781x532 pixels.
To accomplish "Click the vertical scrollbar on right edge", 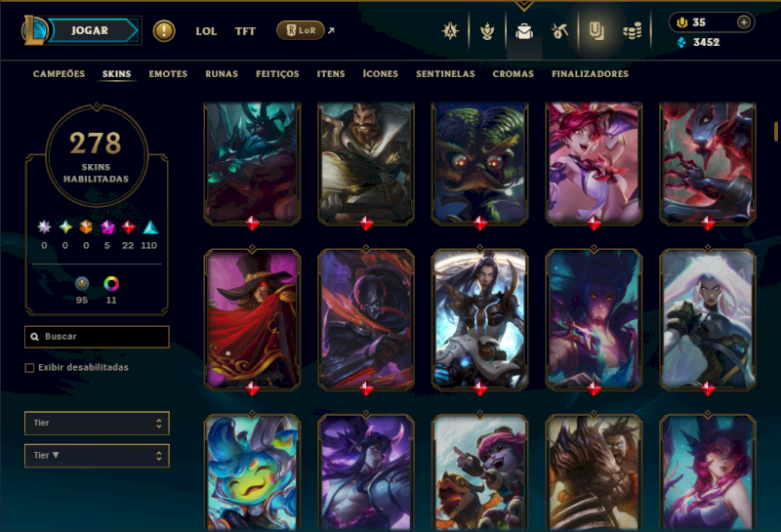I will pyautogui.click(x=776, y=131).
